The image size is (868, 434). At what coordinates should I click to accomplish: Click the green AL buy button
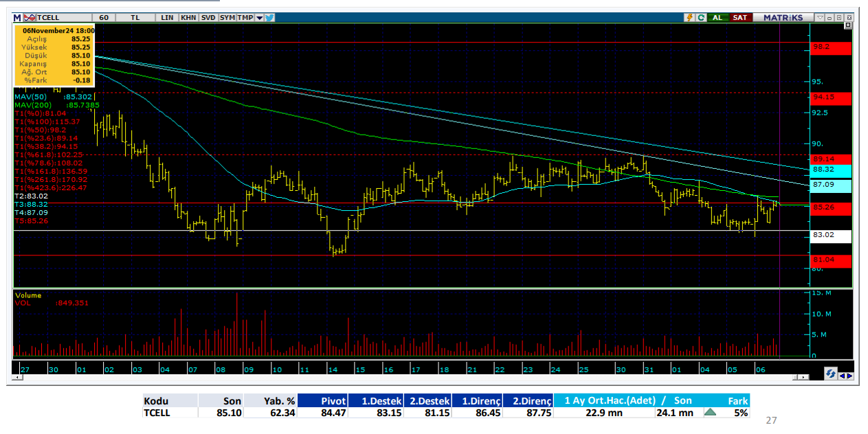[717, 17]
